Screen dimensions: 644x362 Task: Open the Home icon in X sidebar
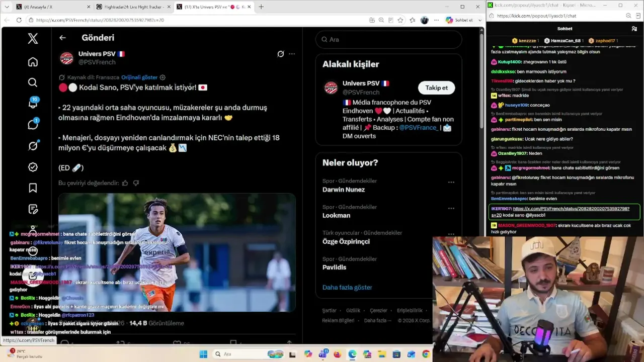pos(33,62)
